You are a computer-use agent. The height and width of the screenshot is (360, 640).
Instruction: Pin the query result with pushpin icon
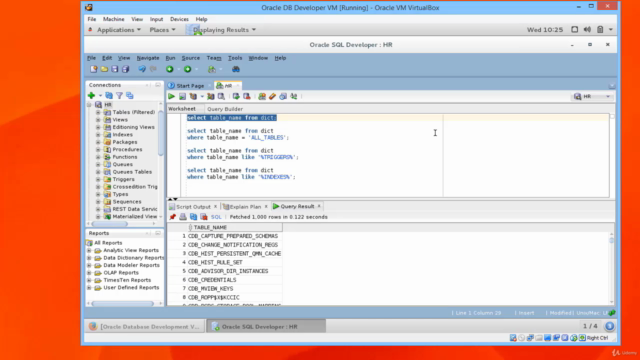(x=173, y=217)
